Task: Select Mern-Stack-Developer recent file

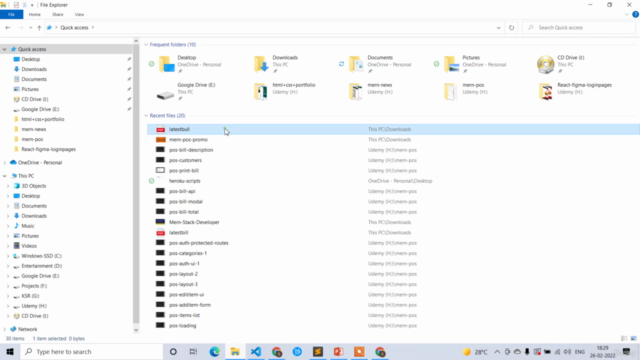Action: coord(194,222)
